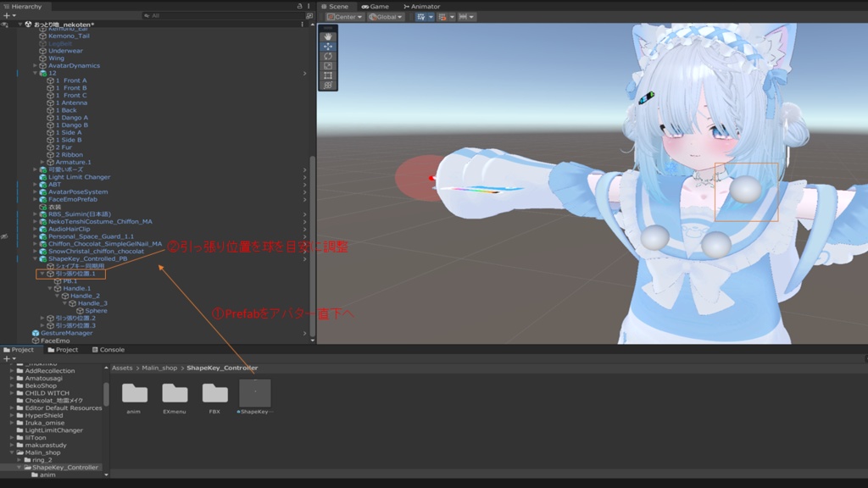Select PB.1 object in Hierarchy
The width and height of the screenshot is (868, 488).
point(70,281)
